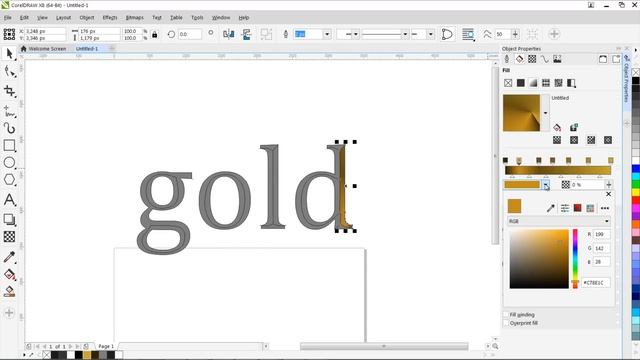Click the red swatch in color palette

pyautogui.click(x=636, y=200)
